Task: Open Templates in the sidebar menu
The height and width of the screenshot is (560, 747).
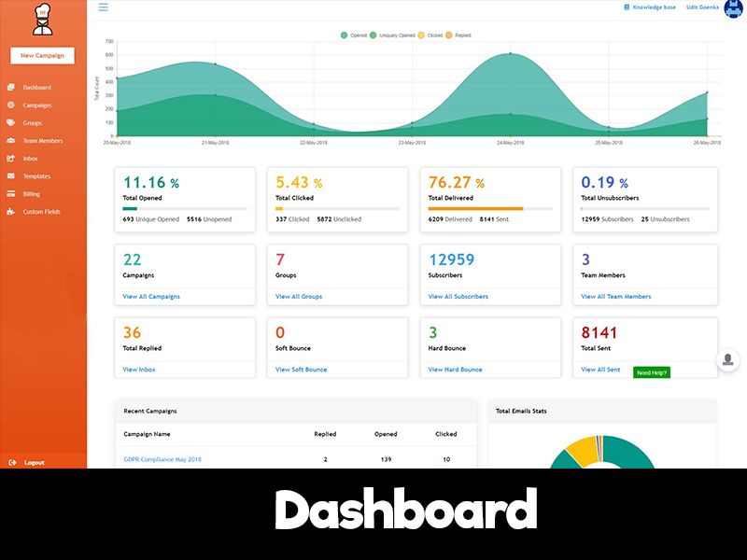Action: pos(36,176)
